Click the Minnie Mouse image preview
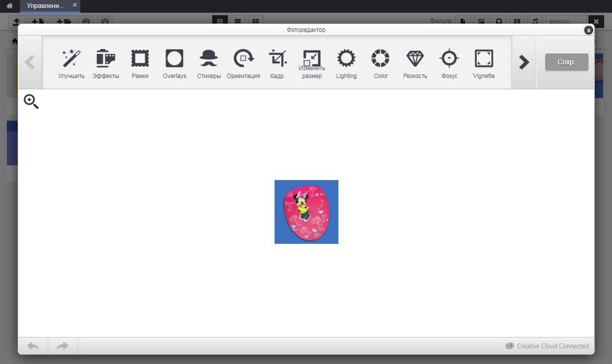 click(x=306, y=212)
